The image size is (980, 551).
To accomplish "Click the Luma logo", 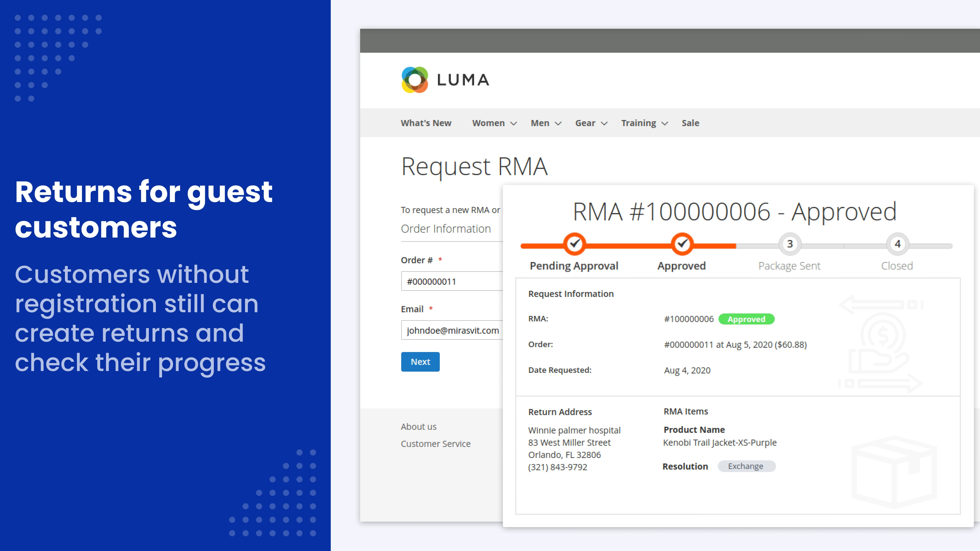I will click(444, 80).
